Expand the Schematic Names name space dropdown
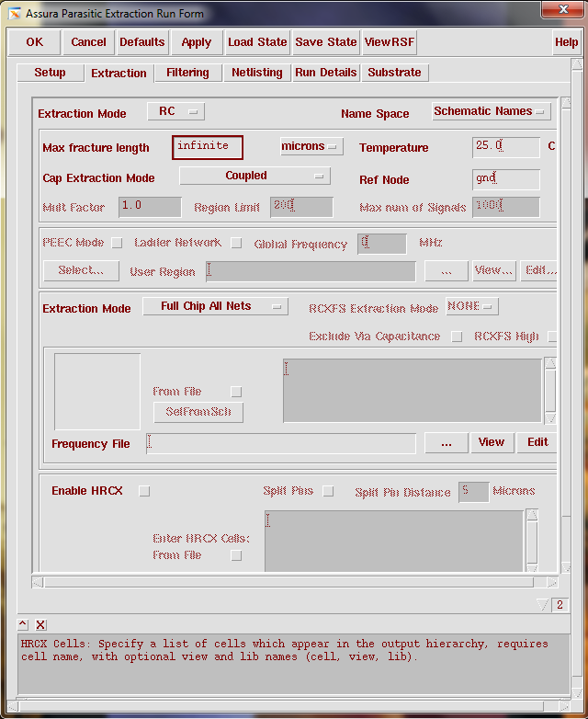The width and height of the screenshot is (588, 719). click(x=492, y=111)
